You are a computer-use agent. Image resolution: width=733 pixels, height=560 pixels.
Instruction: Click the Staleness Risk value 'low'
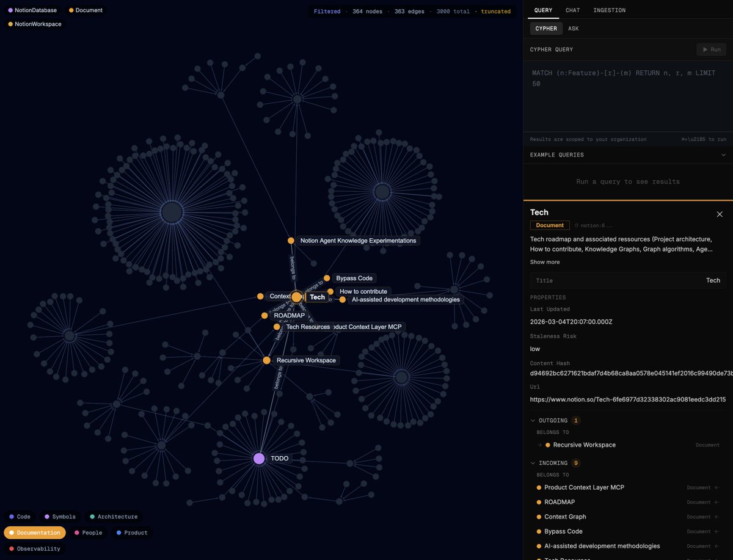tap(536, 349)
